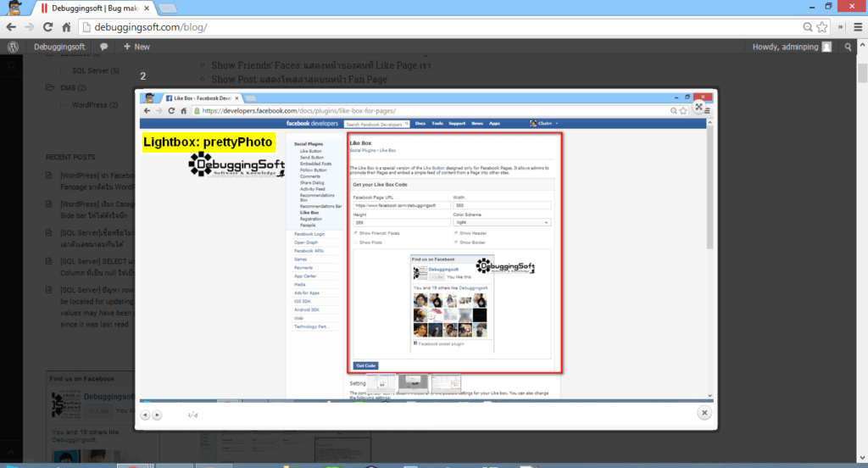Image resolution: width=868 pixels, height=468 pixels.
Task: Close the prettyPhoto lightbox
Action: click(x=704, y=413)
